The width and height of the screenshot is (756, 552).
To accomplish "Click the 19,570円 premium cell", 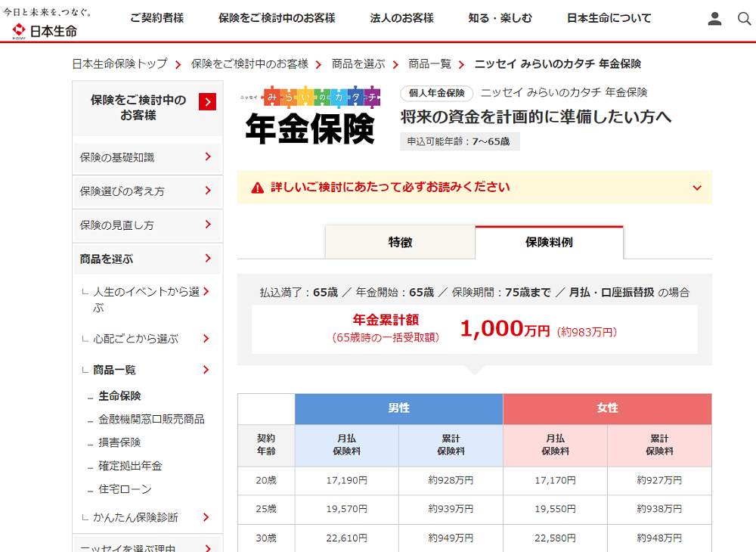I will pyautogui.click(x=347, y=509).
